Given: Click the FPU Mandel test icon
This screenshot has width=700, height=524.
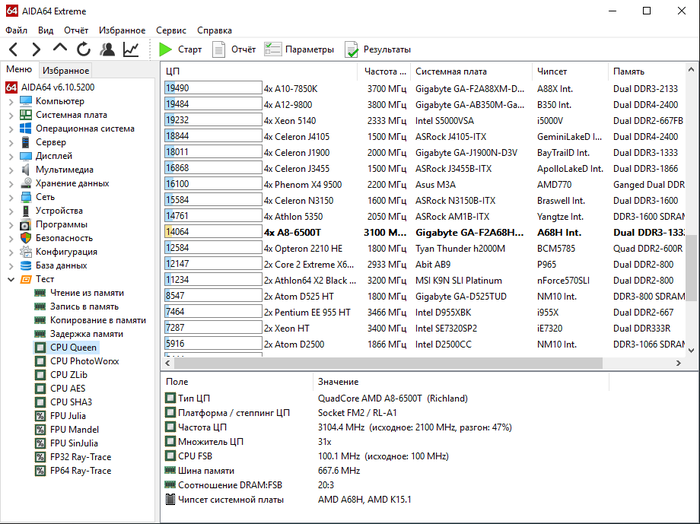Looking at the screenshot, I should 40,429.
